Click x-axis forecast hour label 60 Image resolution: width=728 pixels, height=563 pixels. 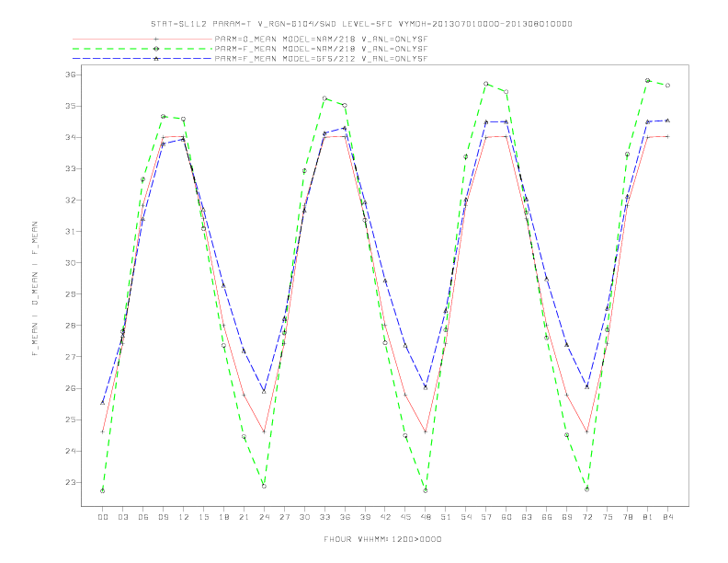pos(506,517)
